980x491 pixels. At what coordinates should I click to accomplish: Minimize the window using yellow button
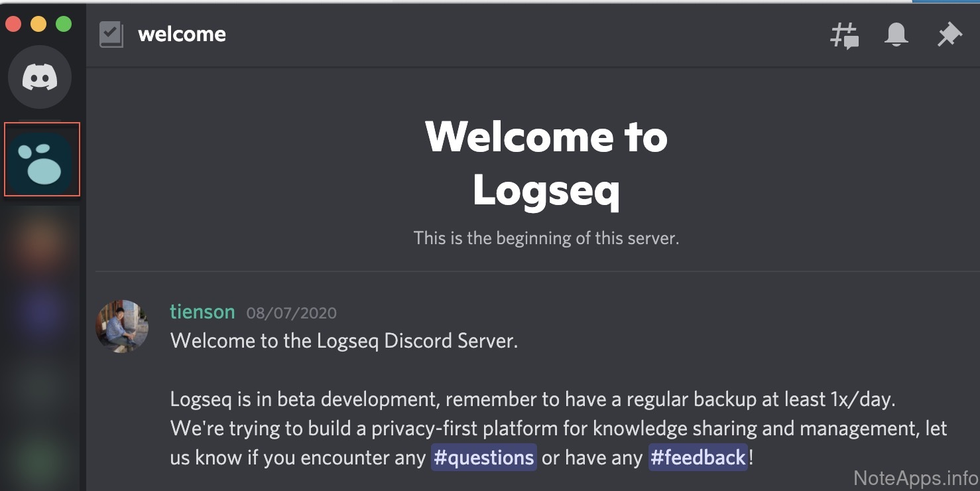38,25
